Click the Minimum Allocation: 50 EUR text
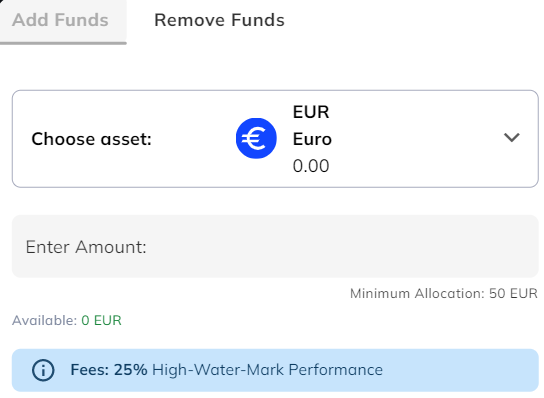The width and height of the screenshot is (544, 398). tap(444, 294)
